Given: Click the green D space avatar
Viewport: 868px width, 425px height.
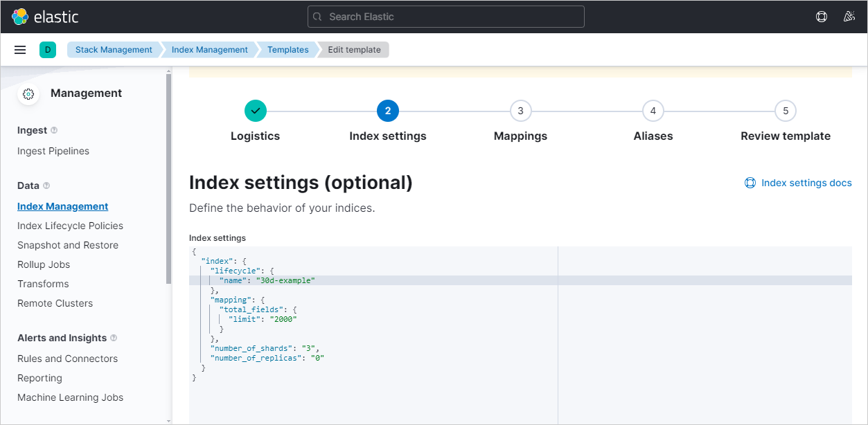Looking at the screenshot, I should [x=48, y=50].
